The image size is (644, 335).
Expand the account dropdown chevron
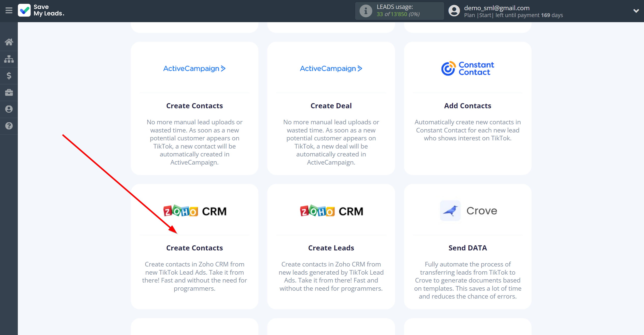click(x=636, y=11)
